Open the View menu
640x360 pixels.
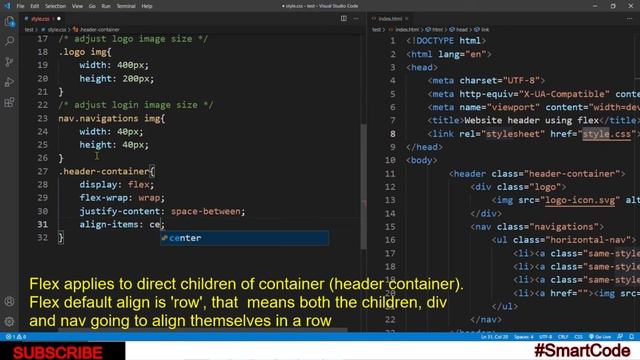(77, 6)
